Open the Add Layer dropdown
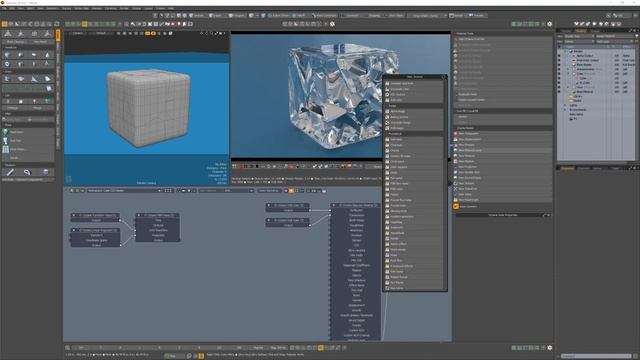Screen dimensions: 640x360 [615, 41]
